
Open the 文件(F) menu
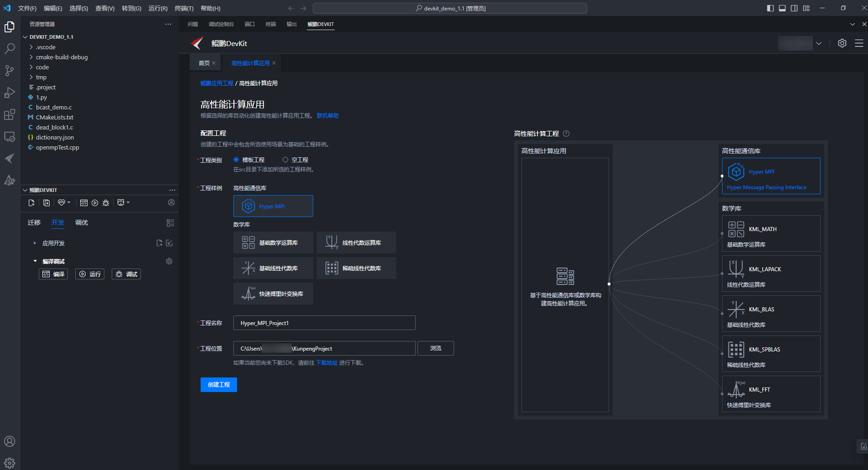tap(27, 8)
